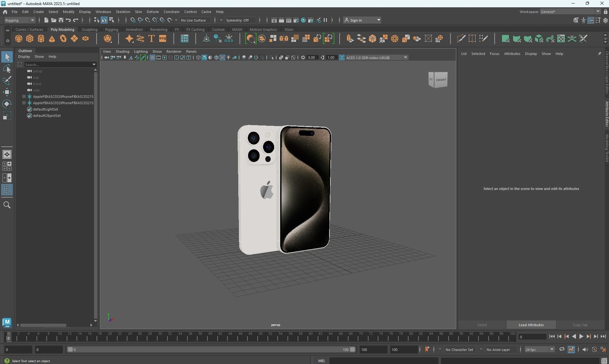Switch to the Animation shelf tab
The image size is (609, 364).
tap(134, 30)
